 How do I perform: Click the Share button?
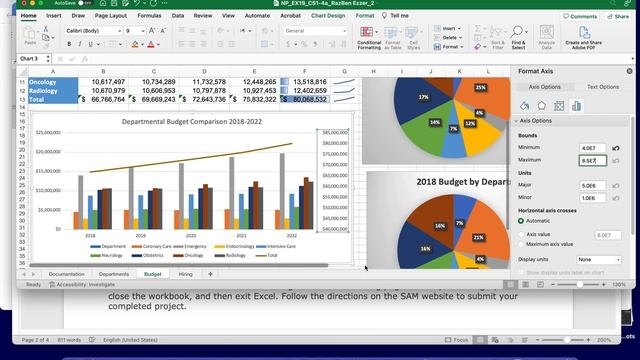[618, 16]
